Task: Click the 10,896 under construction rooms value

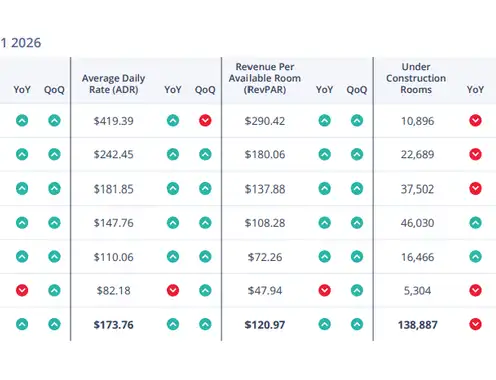Action: [x=417, y=121]
